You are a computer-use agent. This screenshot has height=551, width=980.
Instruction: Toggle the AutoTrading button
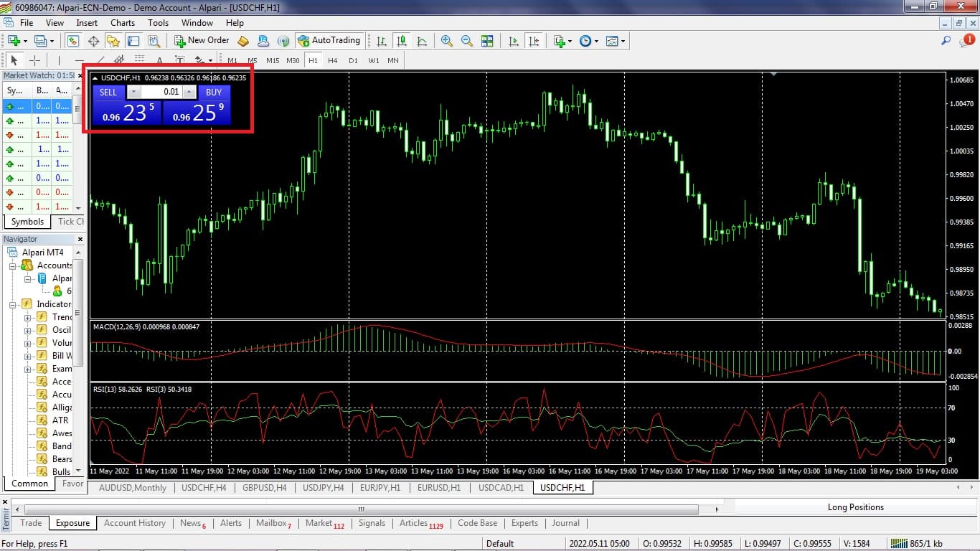pos(329,41)
